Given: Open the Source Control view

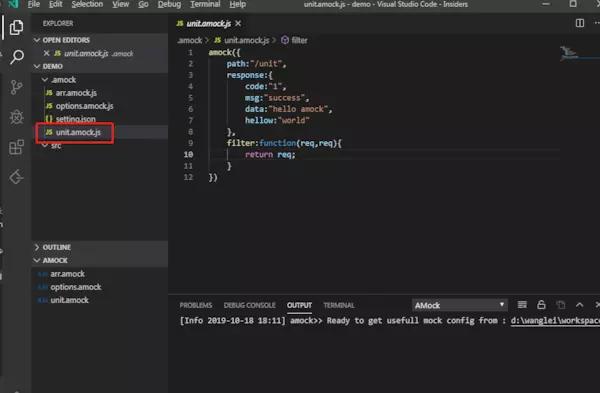Looking at the screenshot, I should (16, 87).
